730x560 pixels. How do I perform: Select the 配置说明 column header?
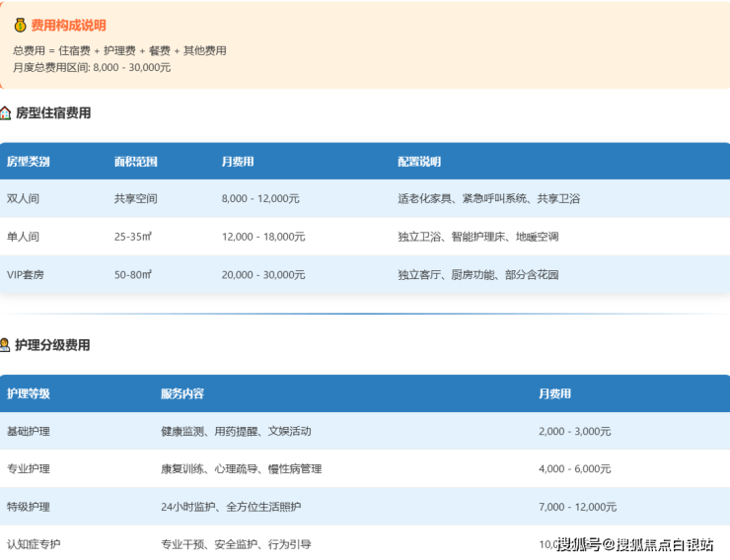coord(419,162)
